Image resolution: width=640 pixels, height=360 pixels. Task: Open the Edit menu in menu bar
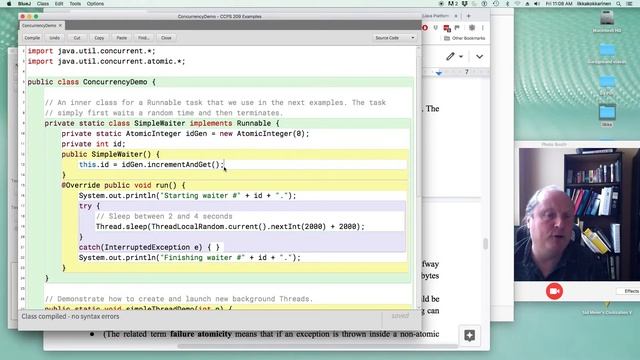[x=59, y=4]
